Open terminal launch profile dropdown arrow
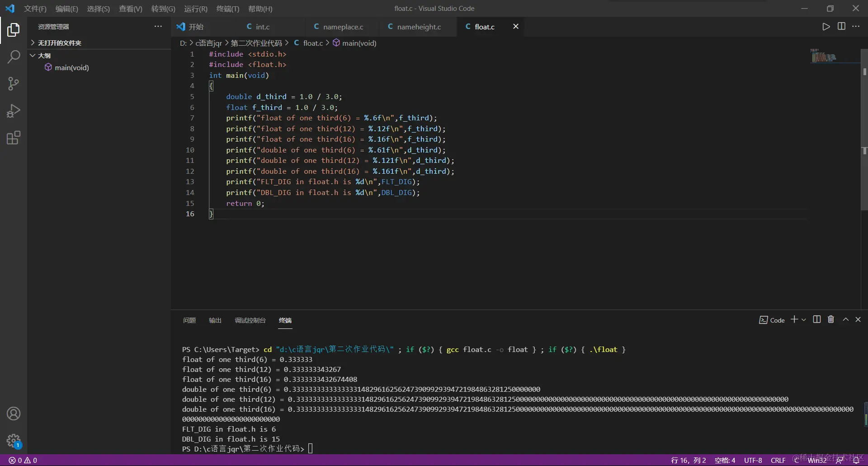Screen dimensions: 868x466 click(804, 320)
